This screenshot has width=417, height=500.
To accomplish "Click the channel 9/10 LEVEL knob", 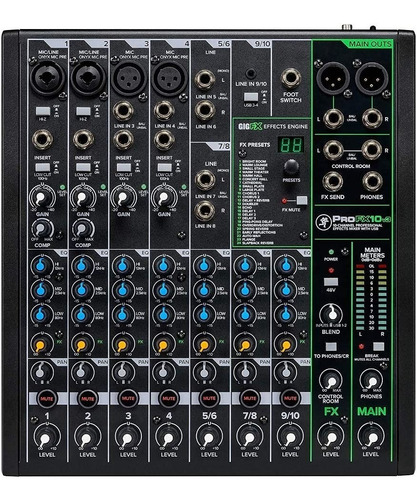I will point(290,437).
